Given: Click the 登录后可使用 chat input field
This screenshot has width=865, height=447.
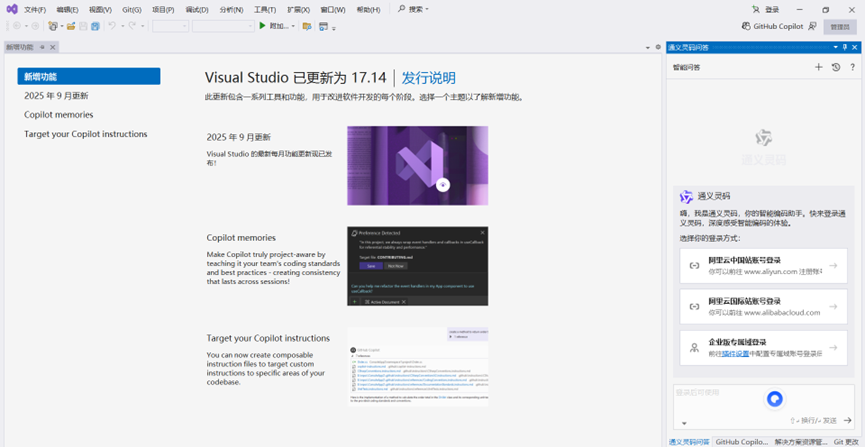Looking at the screenshot, I should coord(763,407).
